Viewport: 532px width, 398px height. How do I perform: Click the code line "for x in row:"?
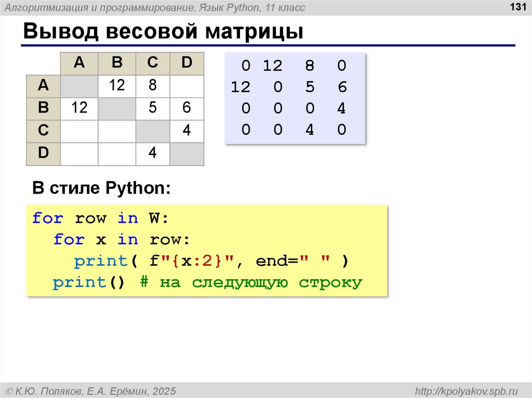click(122, 239)
